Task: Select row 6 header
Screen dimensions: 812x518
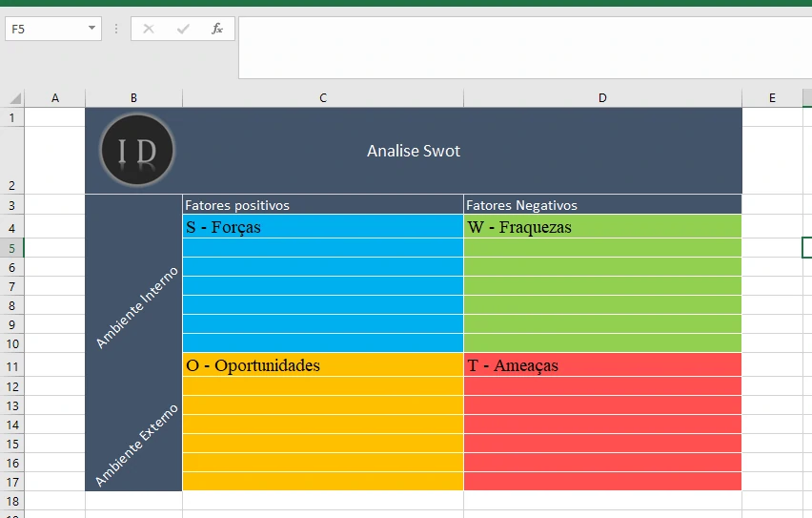Action: click(11, 267)
